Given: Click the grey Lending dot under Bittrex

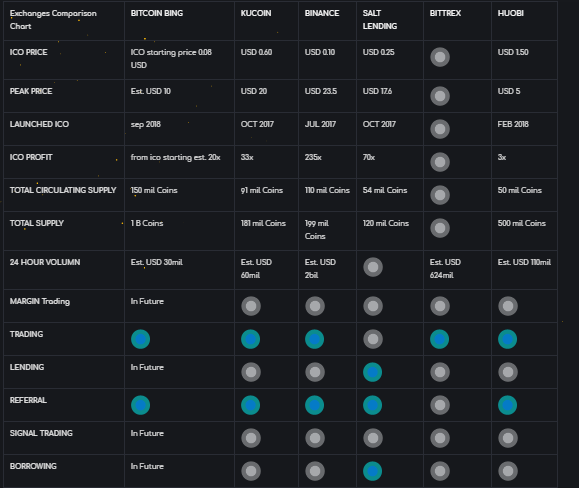Looking at the screenshot, I should point(440,372).
